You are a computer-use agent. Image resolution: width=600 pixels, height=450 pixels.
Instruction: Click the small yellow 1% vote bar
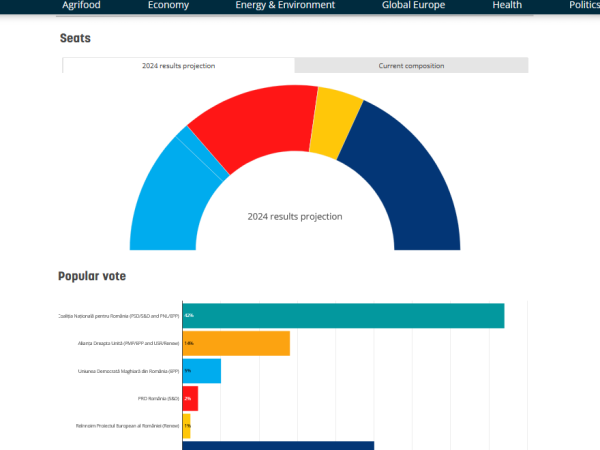[x=186, y=425]
